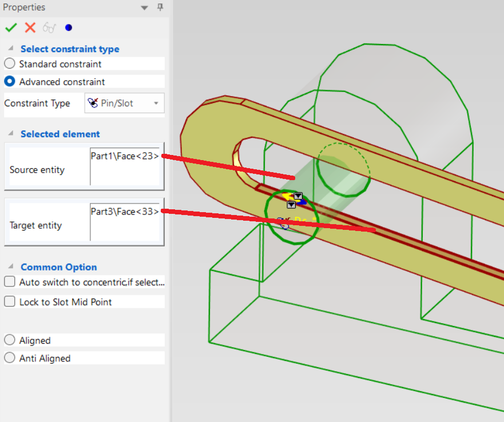The height and width of the screenshot is (422, 504).
Task: Select the Advanced constraint radio button
Action: coord(10,82)
